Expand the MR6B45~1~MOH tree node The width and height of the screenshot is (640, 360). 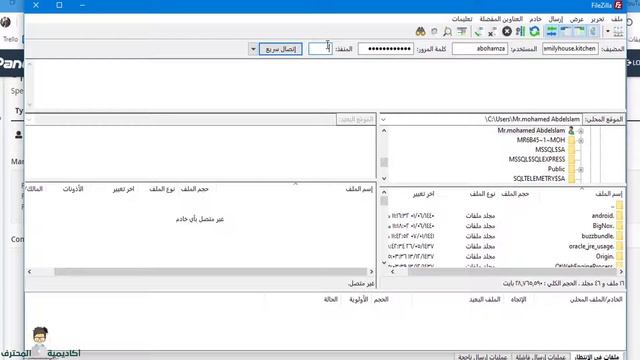coord(581,140)
